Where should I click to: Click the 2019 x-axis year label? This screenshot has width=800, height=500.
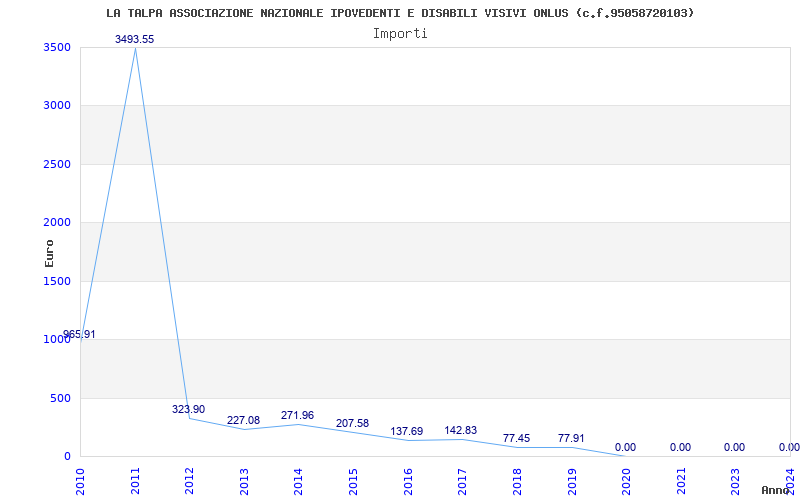click(572, 482)
